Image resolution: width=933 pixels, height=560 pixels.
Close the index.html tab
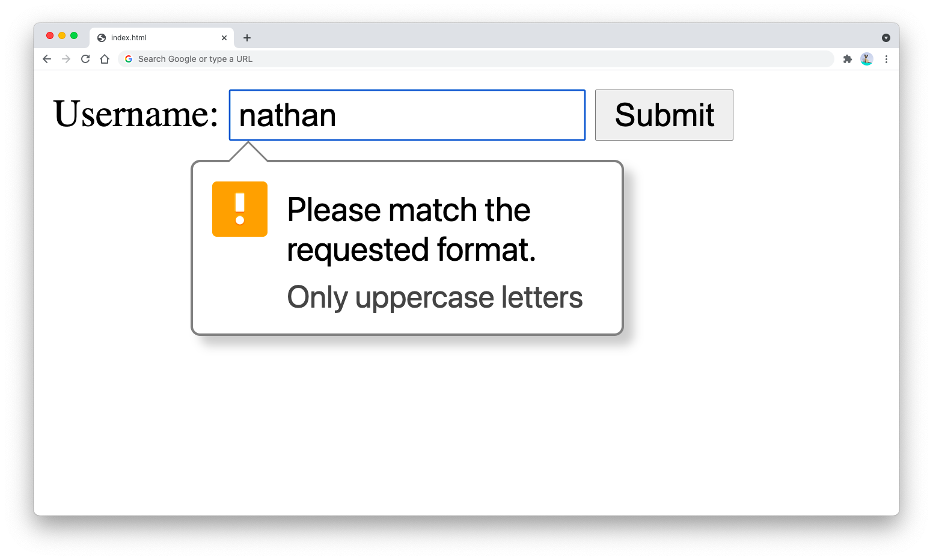coord(224,38)
